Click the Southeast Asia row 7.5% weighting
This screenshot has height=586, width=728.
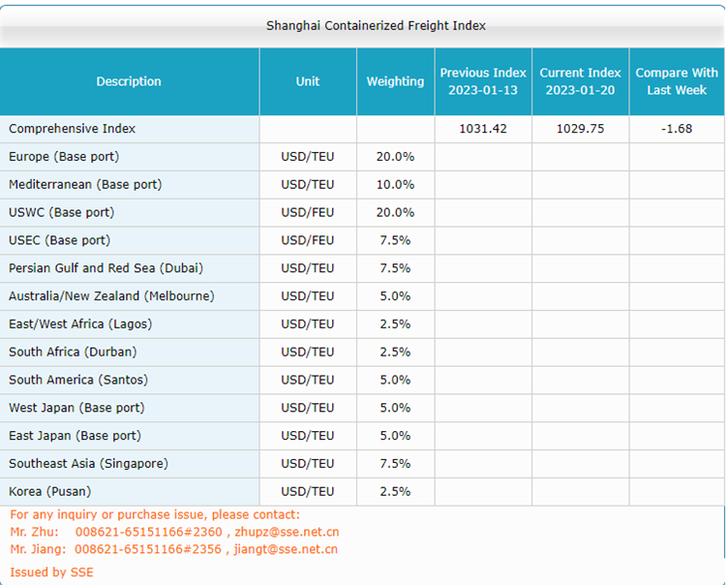(x=395, y=463)
